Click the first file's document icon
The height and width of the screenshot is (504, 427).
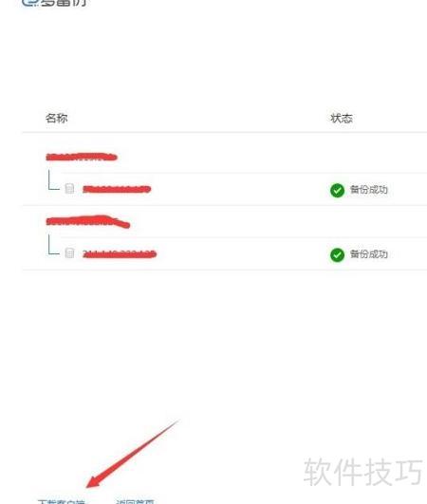coord(69,188)
